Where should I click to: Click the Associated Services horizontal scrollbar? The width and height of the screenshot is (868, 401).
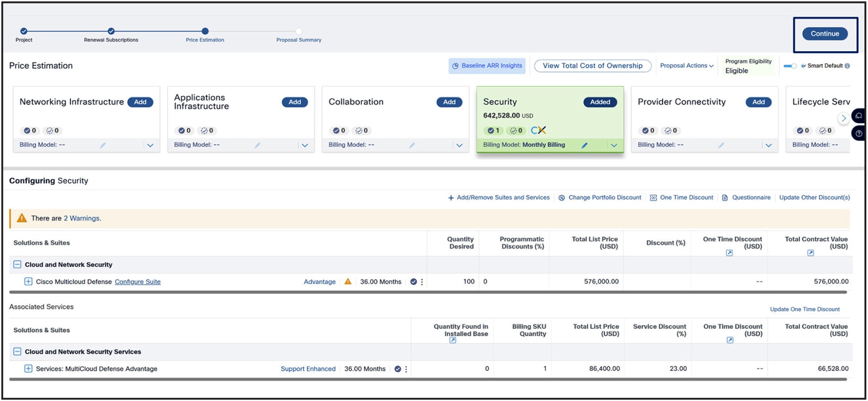click(428, 380)
